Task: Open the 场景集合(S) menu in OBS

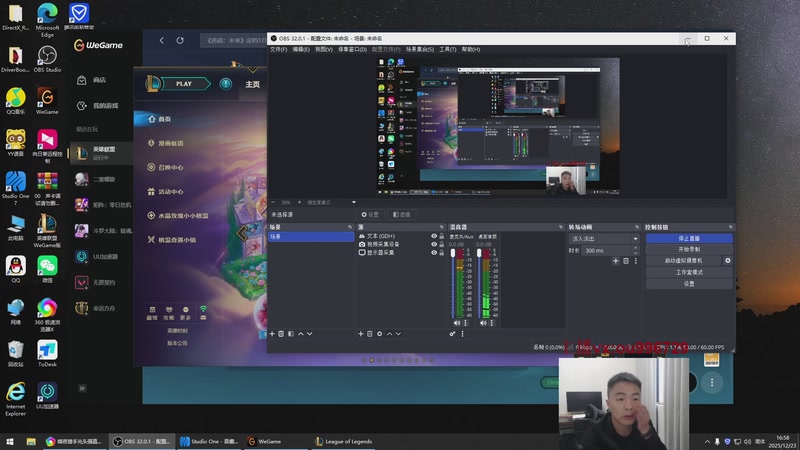Action: point(420,49)
